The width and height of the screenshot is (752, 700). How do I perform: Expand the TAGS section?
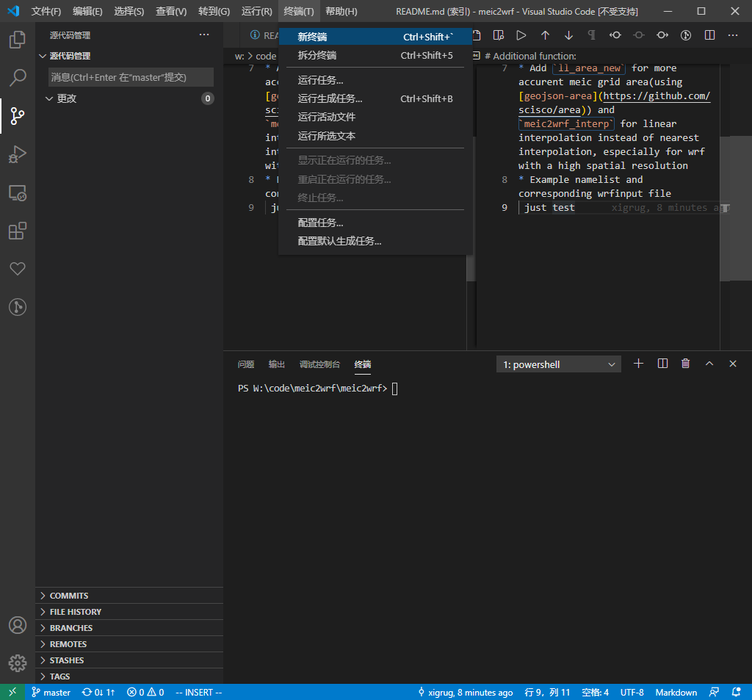point(129,676)
